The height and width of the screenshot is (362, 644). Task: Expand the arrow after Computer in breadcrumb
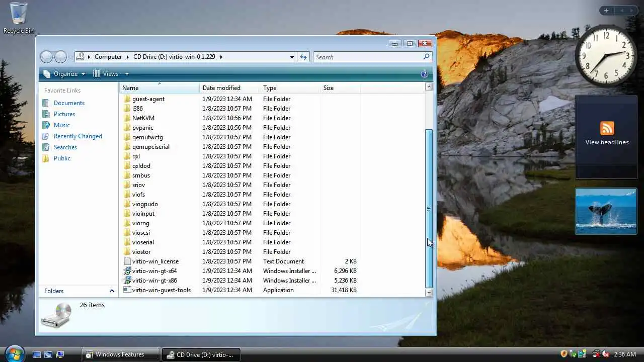pos(128,57)
